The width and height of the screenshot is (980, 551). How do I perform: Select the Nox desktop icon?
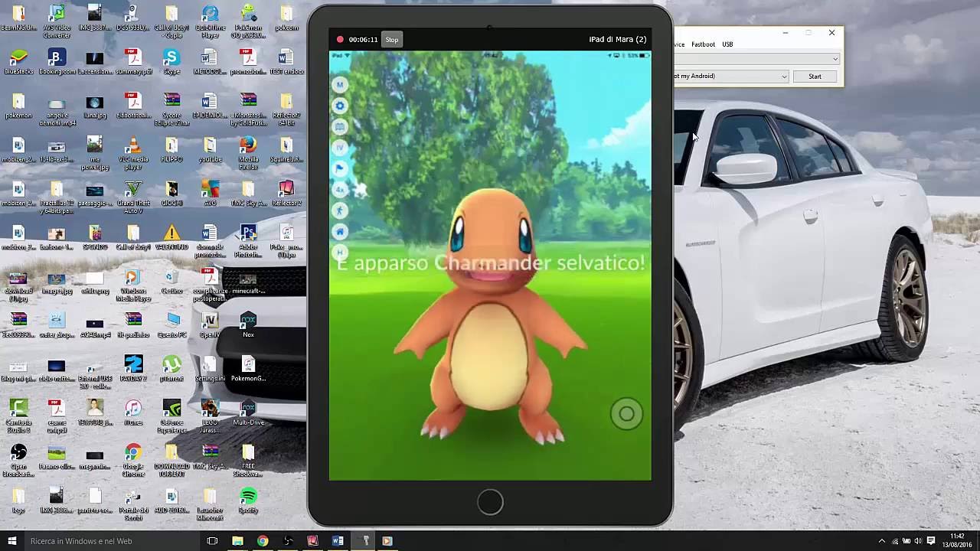(248, 325)
